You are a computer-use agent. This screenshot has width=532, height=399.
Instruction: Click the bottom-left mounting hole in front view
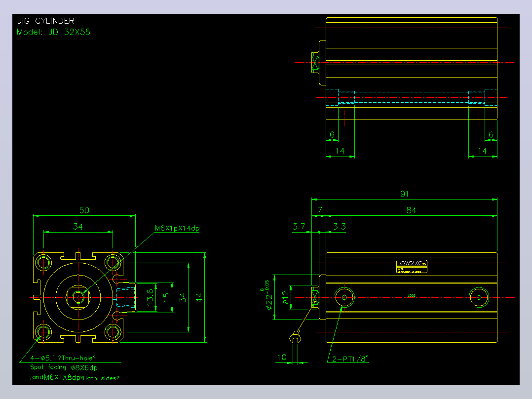44,332
